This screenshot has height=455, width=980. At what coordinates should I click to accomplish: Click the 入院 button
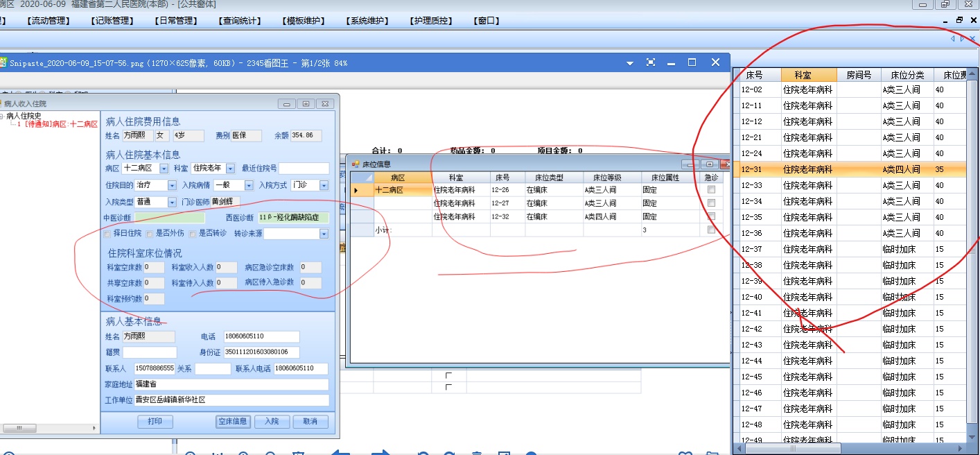pyautogui.click(x=271, y=422)
